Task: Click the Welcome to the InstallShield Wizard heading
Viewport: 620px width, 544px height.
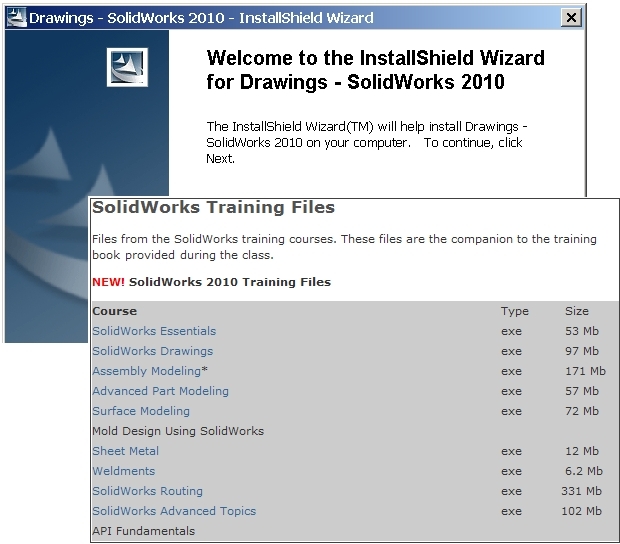Action: click(x=376, y=70)
